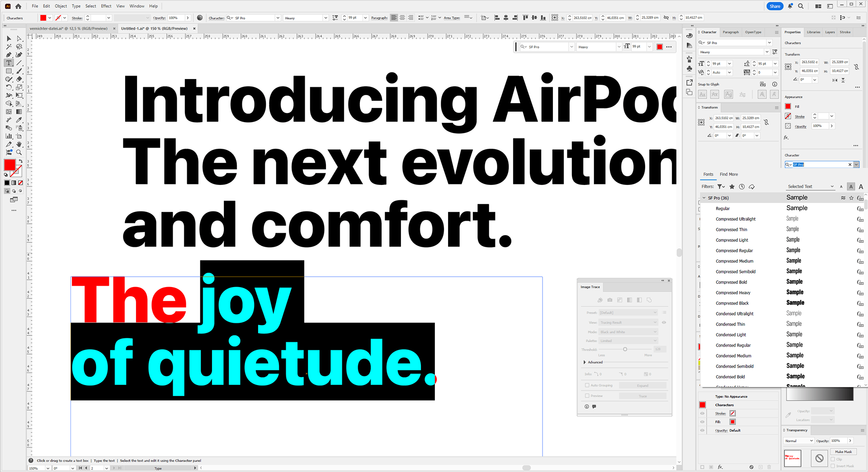Click the Add New Effect fx icon in Appearance panel

coord(720,467)
